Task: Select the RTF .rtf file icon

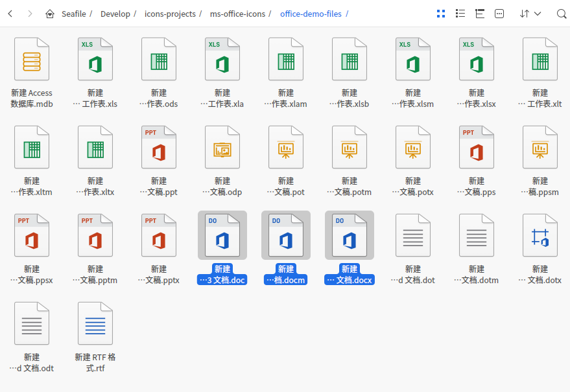Action: [95, 323]
